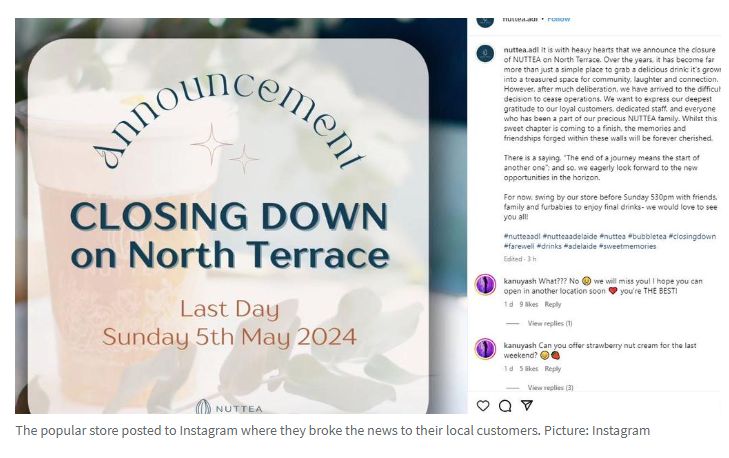View the 9 likes on first comment

pos(529,304)
